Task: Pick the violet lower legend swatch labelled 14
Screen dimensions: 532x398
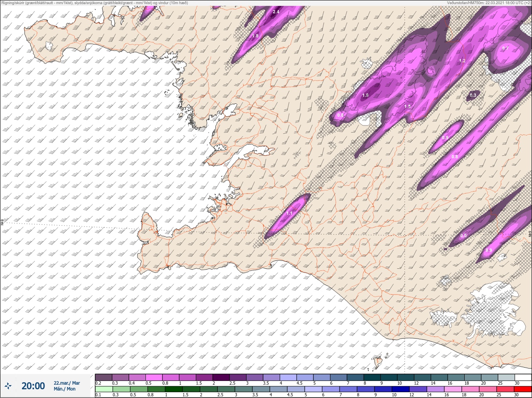Action: pyautogui.click(x=435, y=389)
